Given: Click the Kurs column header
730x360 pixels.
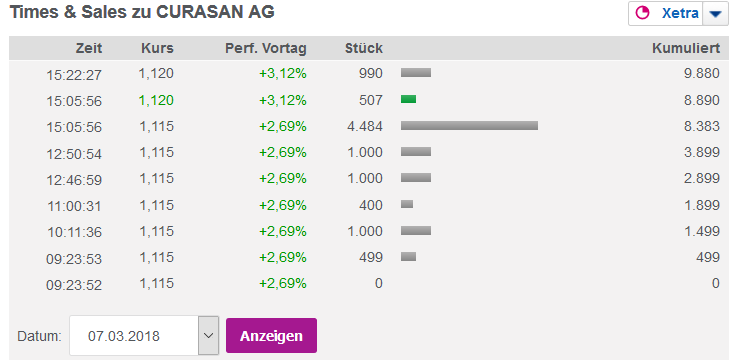Looking at the screenshot, I should [x=157, y=48].
